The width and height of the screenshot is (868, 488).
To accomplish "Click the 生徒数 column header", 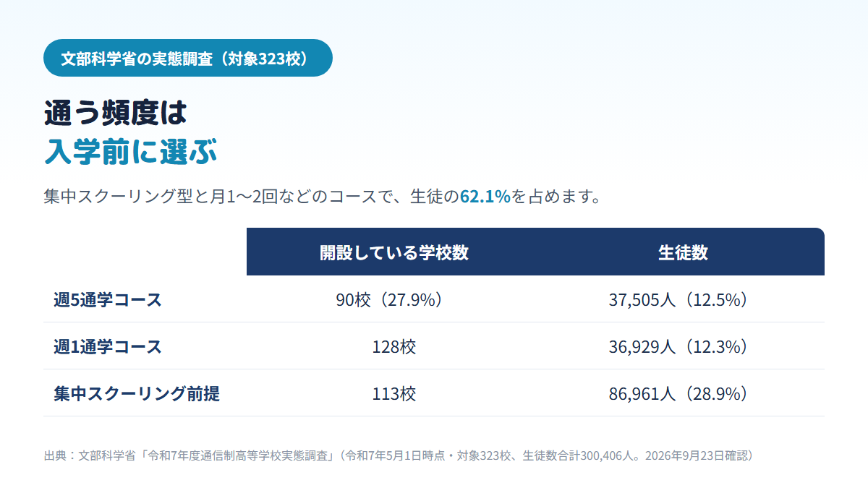I will coord(683,252).
